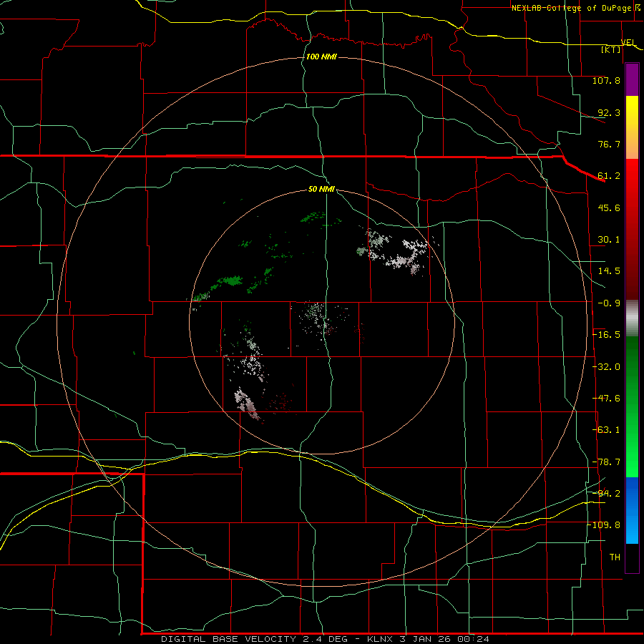Image resolution: width=644 pixels, height=644 pixels.
Task: Click the -16.5 velocity scale value
Action: coord(606,335)
